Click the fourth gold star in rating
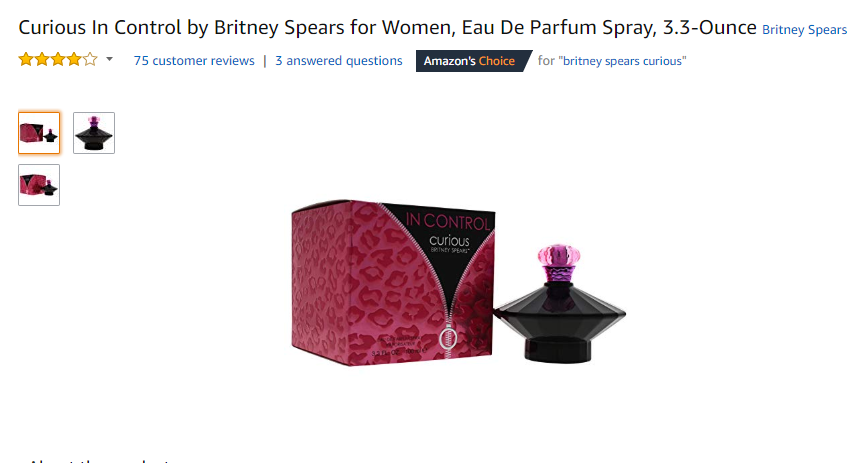Viewport: 867px width, 463px height. click(x=74, y=59)
